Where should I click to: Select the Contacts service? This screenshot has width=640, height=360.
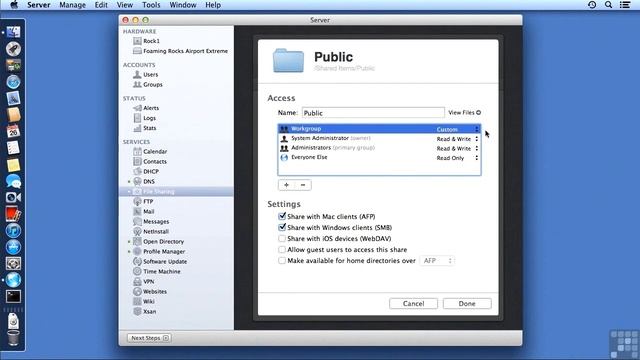150,161
